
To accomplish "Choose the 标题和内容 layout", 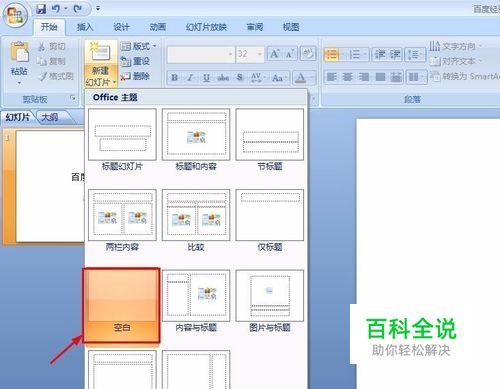I will tap(196, 140).
